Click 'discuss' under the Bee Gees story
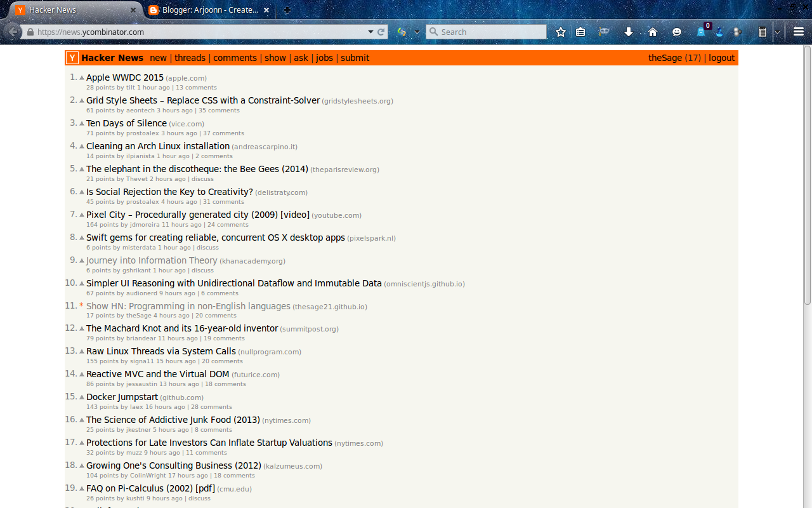 pos(203,179)
